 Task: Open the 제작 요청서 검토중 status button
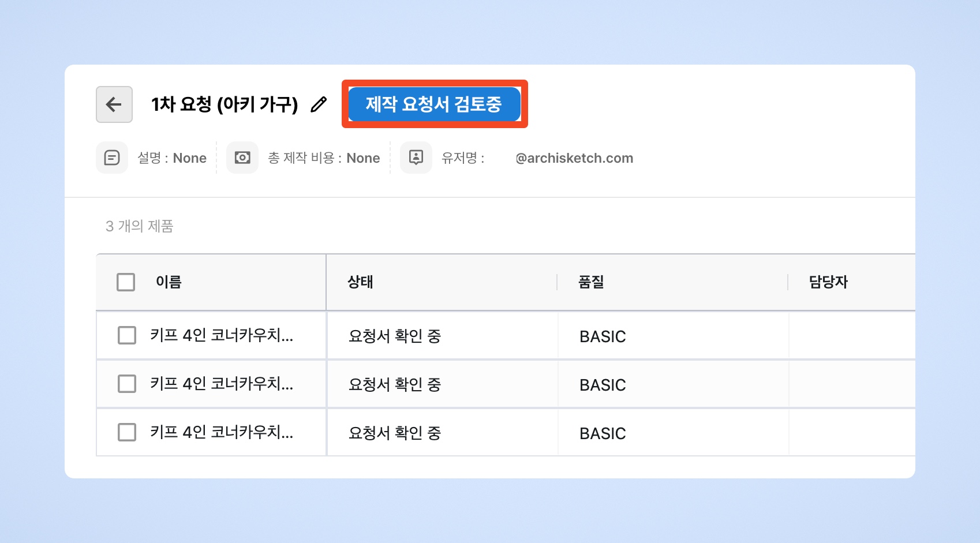click(434, 104)
